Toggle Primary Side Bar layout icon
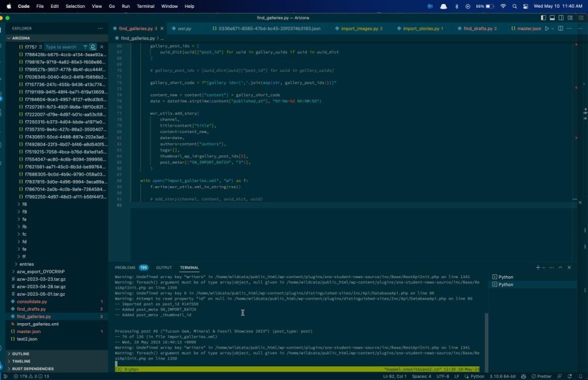588x380 pixels. [x=543, y=18]
